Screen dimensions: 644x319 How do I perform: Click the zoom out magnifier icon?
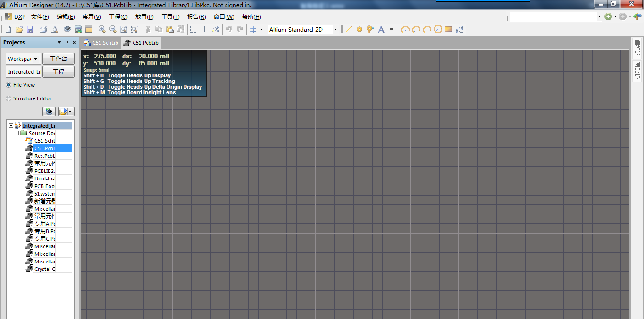(112, 29)
